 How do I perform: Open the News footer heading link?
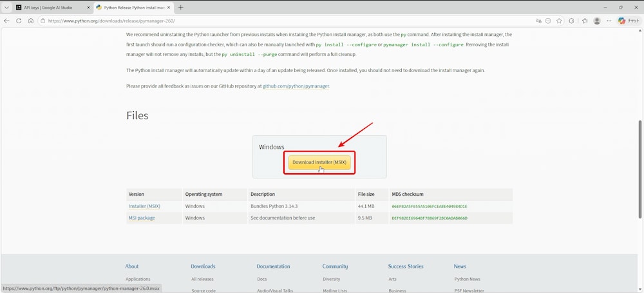pos(460,267)
